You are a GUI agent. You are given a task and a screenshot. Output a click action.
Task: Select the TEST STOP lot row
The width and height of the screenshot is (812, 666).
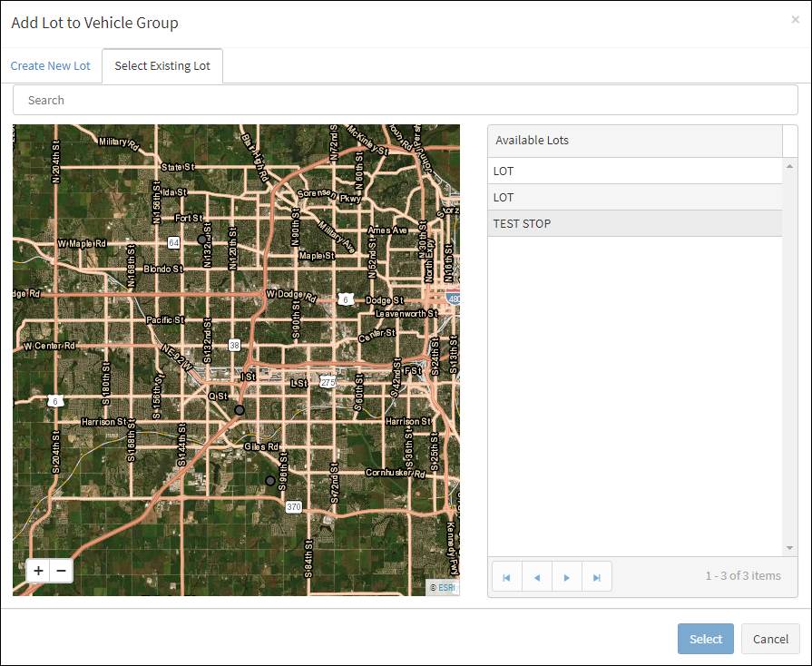click(x=634, y=223)
